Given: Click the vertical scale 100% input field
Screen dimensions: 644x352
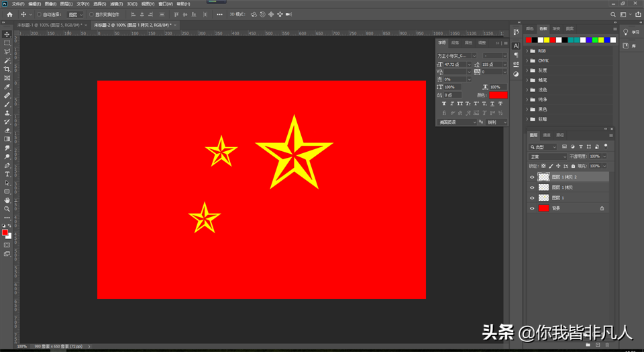Looking at the screenshot, I should [453, 87].
